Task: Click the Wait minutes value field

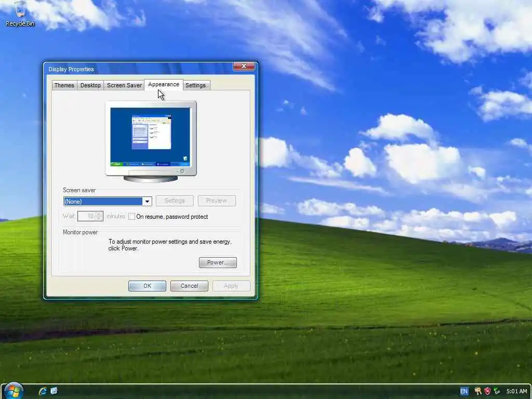Action: coord(87,216)
